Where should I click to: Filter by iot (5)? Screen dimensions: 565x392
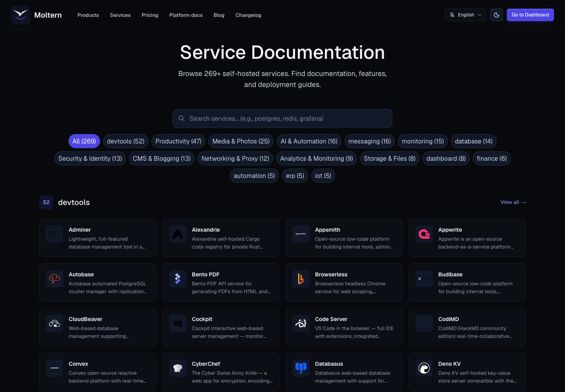coord(323,176)
